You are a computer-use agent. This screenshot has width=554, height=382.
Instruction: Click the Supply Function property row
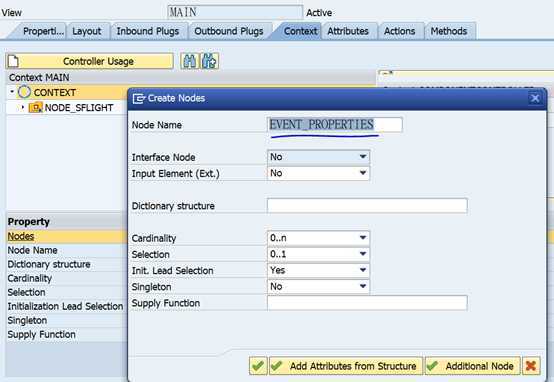click(x=67, y=334)
